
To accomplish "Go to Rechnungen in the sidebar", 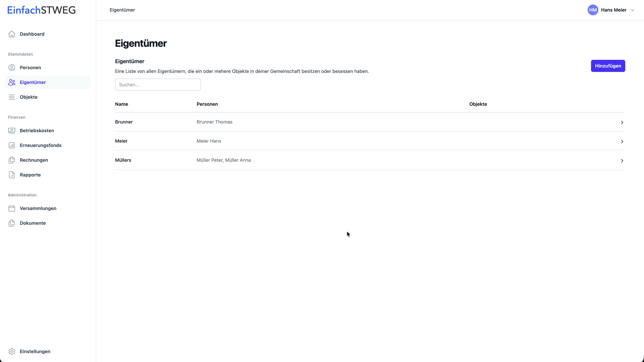I will click(34, 160).
